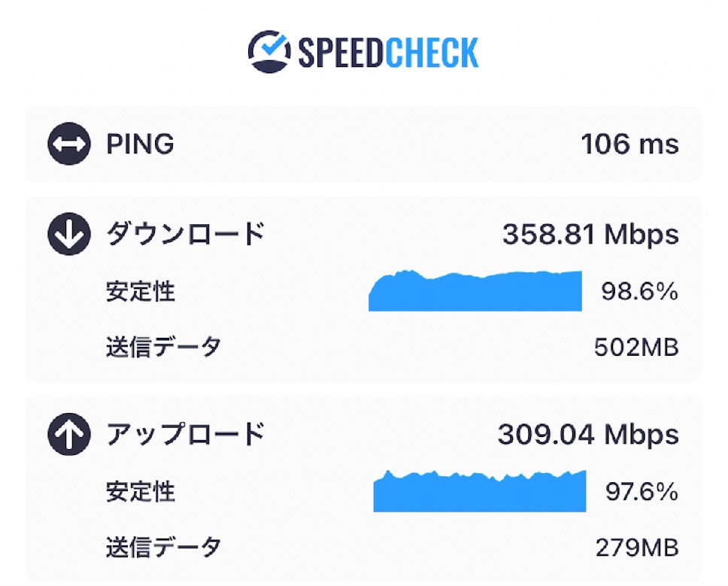Click the 97.6% stability value
This screenshot has height=586, width=728.
[642, 492]
